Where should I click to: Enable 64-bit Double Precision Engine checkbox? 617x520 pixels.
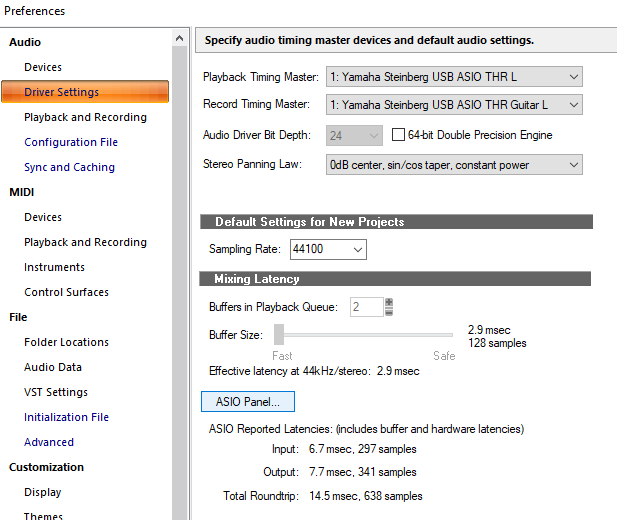pos(399,135)
